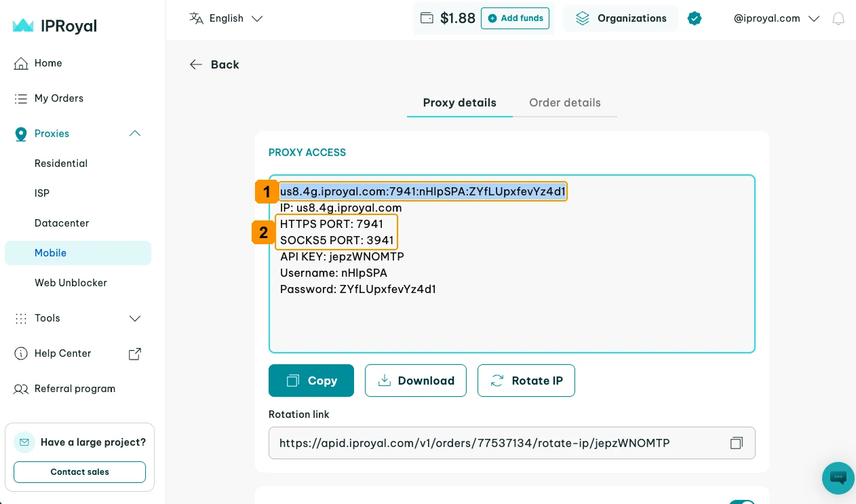Click the 'IP: us8.4g.iproyal.com' line
This screenshot has width=856, height=504.
(341, 208)
